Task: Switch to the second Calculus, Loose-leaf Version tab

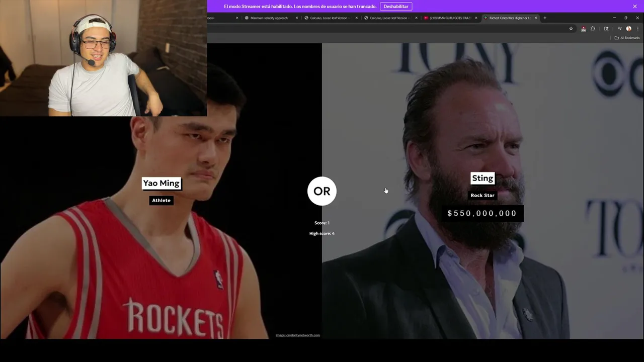Action: pyautogui.click(x=390, y=18)
